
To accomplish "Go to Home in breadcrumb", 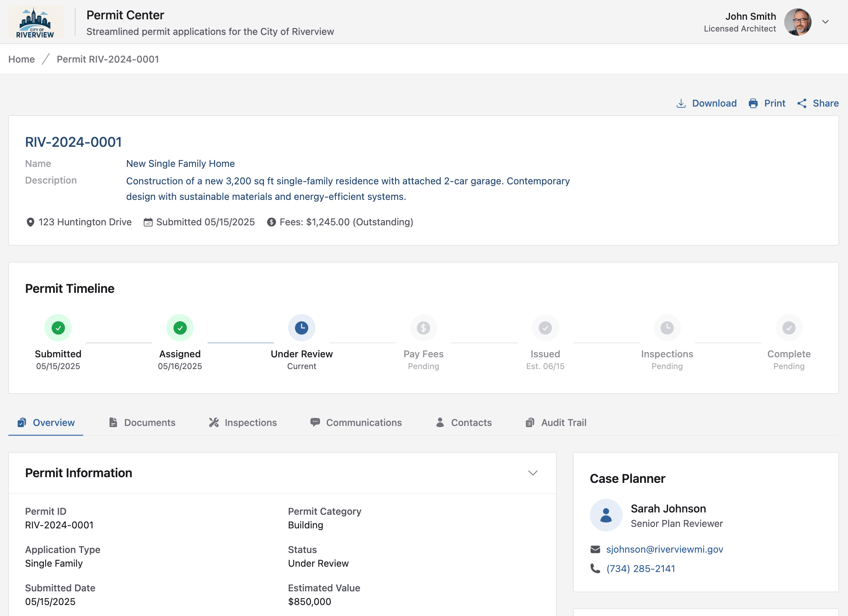I will [x=22, y=59].
